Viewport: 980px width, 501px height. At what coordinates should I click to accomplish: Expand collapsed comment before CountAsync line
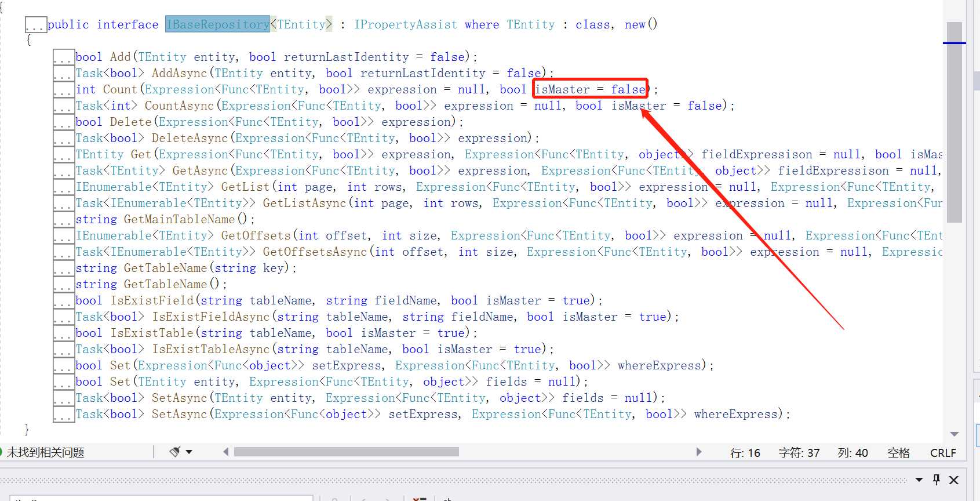pyautogui.click(x=64, y=106)
